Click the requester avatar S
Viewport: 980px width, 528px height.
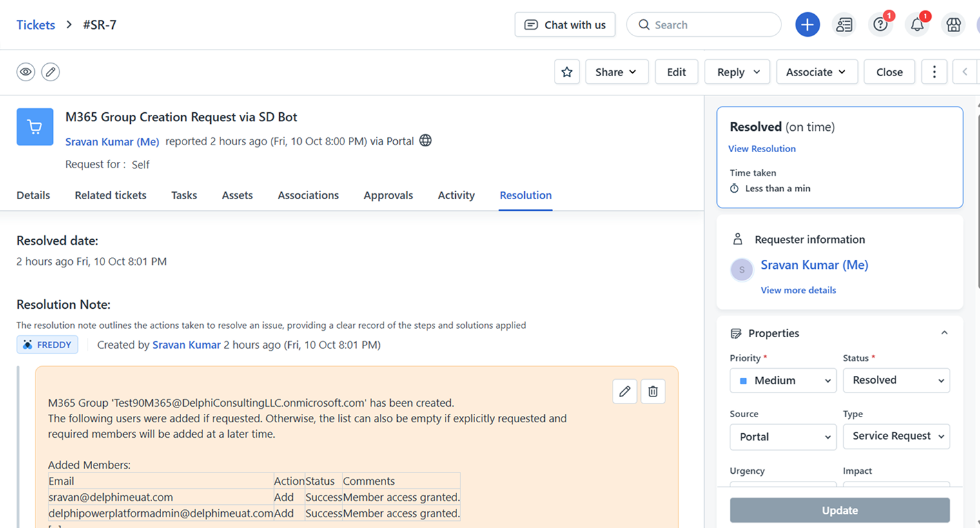click(x=741, y=269)
